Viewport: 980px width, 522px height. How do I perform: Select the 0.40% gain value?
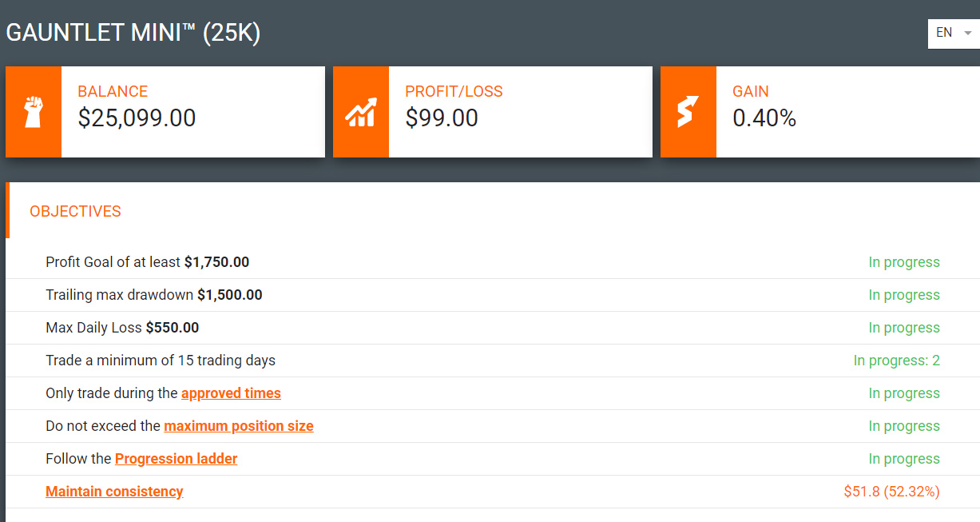pos(764,118)
